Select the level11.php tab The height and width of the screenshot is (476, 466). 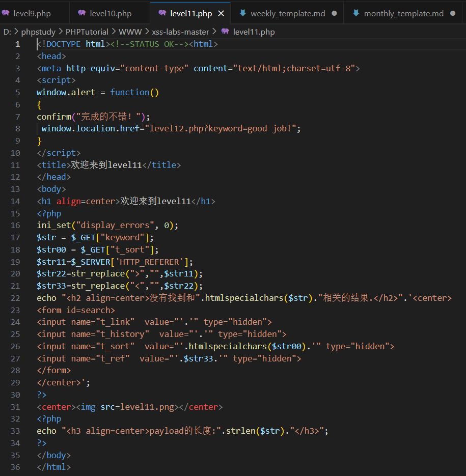click(x=191, y=14)
